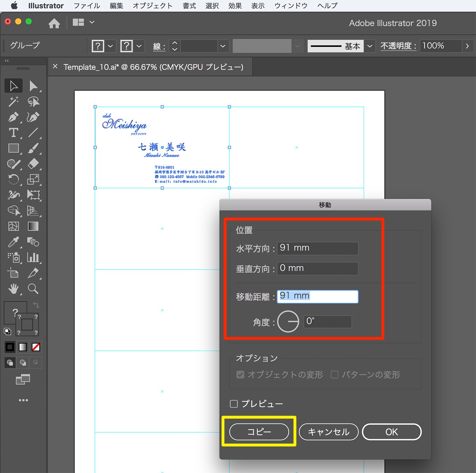The image size is (476, 473).
Task: Toggle パターンの変形 checkbox
Action: click(x=335, y=375)
